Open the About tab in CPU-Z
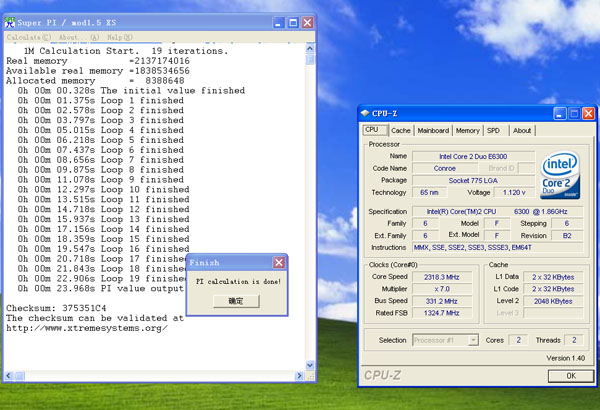600x410 pixels. [522, 131]
